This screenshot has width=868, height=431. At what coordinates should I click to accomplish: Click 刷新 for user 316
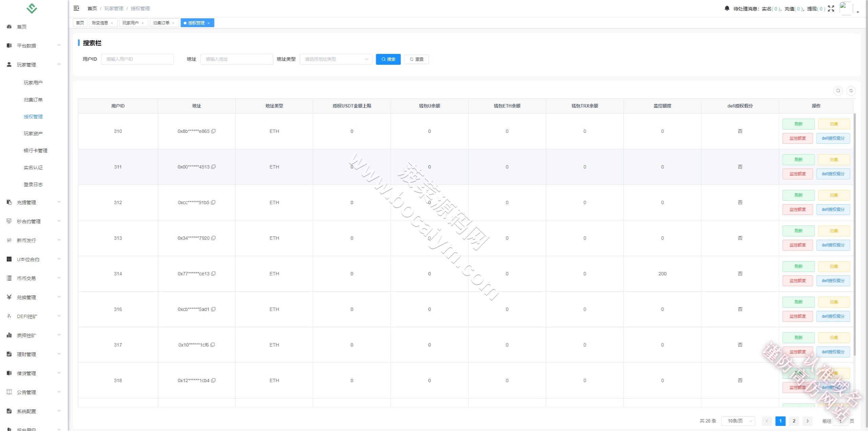[x=798, y=302]
